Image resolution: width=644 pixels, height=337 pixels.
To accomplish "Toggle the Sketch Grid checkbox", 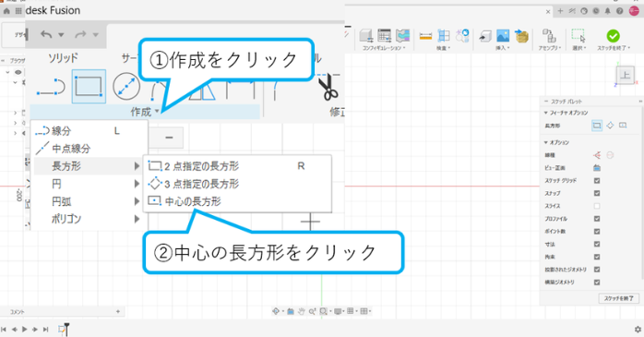I will [x=597, y=180].
